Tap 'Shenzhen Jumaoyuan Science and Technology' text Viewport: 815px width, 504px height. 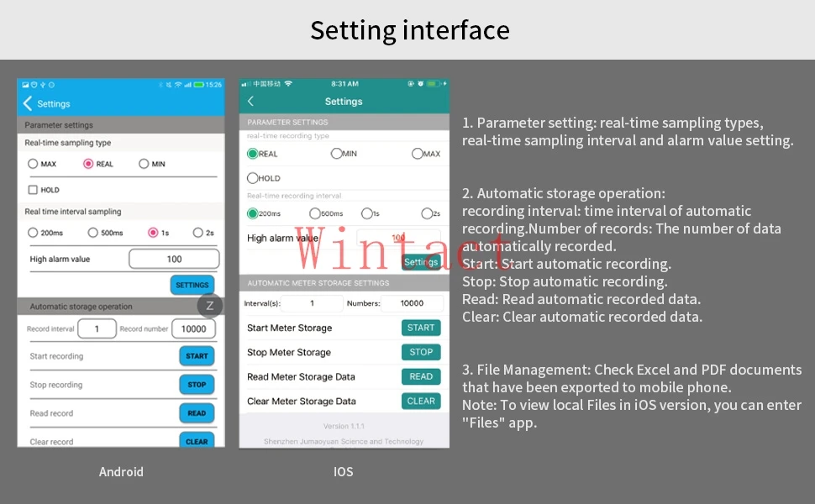tap(344, 441)
